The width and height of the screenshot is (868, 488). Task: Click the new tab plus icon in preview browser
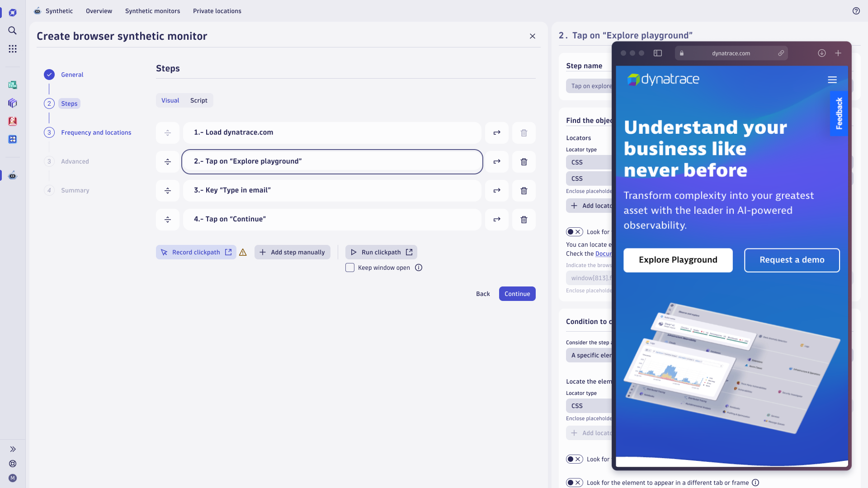838,53
